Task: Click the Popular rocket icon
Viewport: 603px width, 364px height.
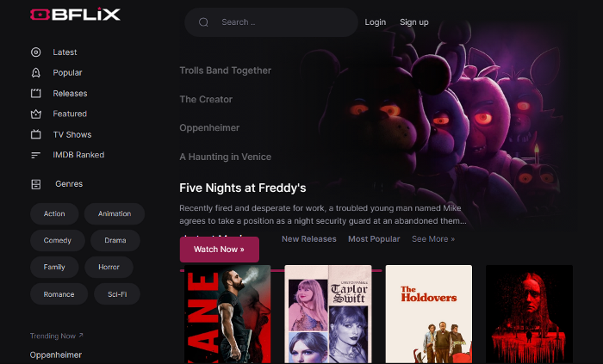Action: [x=36, y=72]
